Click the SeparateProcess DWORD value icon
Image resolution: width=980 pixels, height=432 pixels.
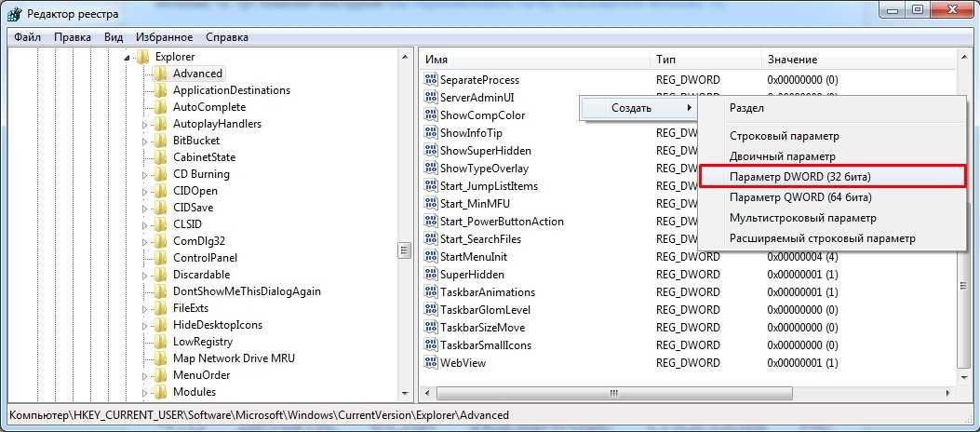[x=431, y=80]
